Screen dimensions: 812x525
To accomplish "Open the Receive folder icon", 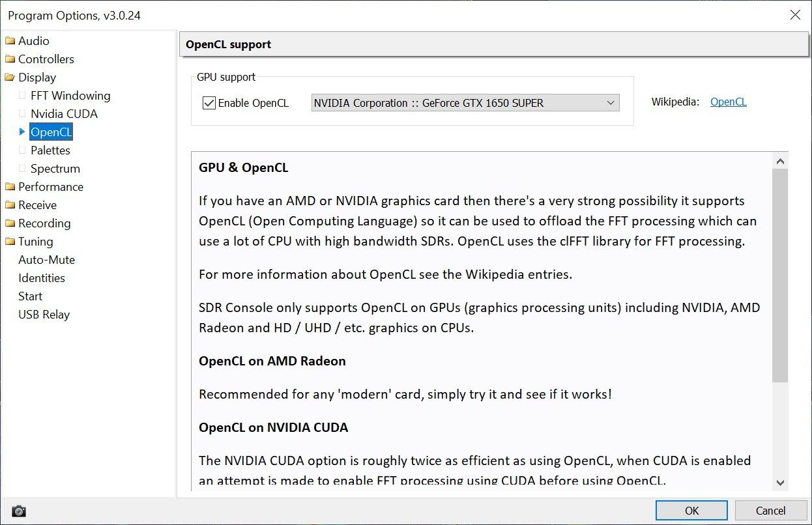I will [10, 205].
